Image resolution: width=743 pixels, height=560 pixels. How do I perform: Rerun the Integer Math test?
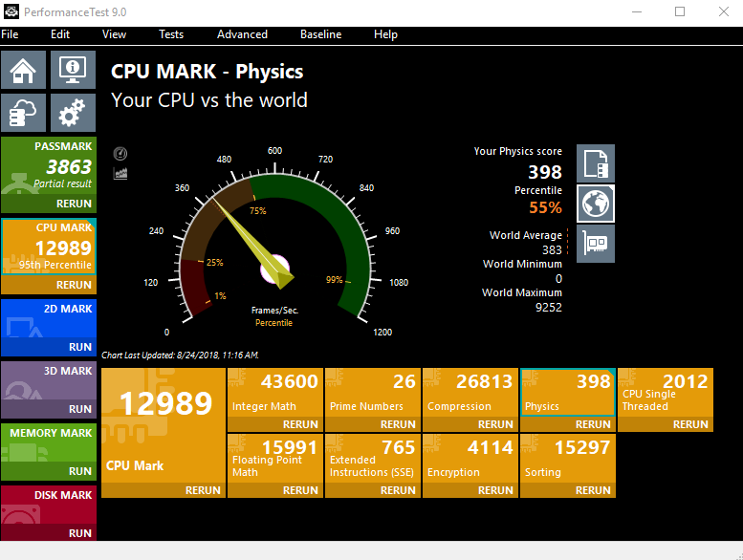coord(300,424)
